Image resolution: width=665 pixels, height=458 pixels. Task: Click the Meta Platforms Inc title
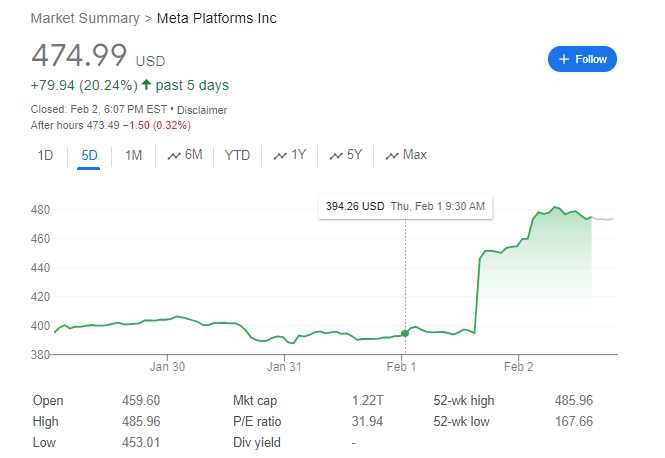tap(219, 18)
